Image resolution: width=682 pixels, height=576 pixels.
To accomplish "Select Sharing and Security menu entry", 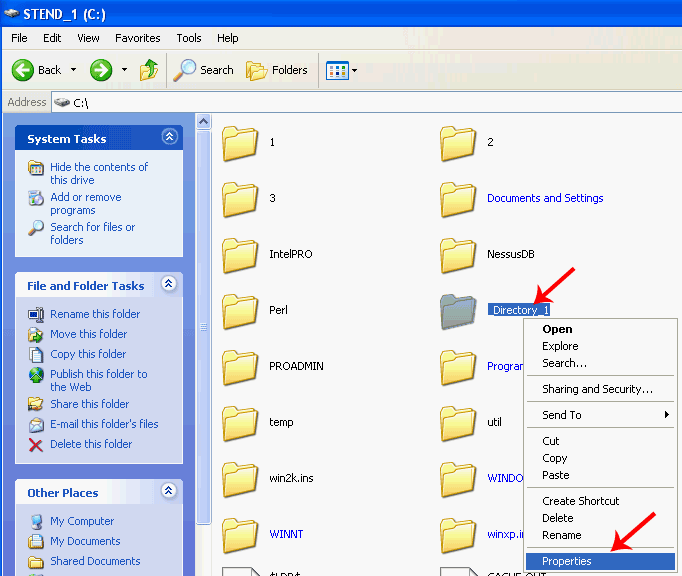I will coord(600,389).
